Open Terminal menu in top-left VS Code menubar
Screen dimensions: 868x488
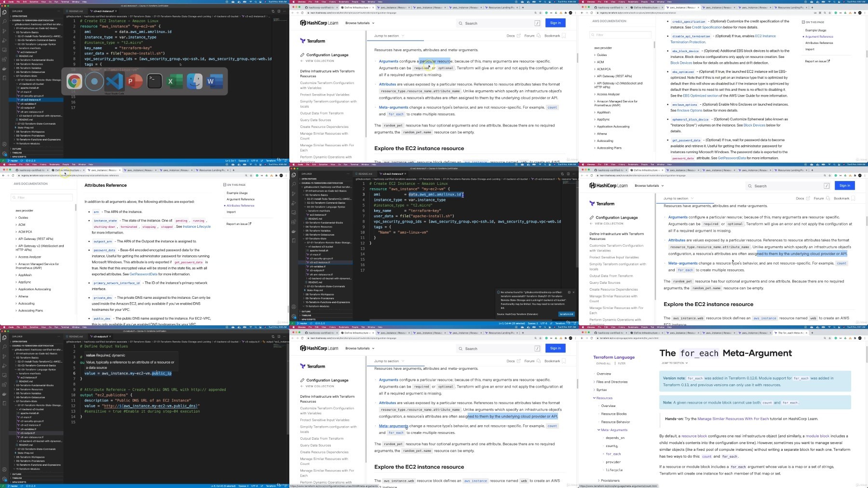click(66, 1)
